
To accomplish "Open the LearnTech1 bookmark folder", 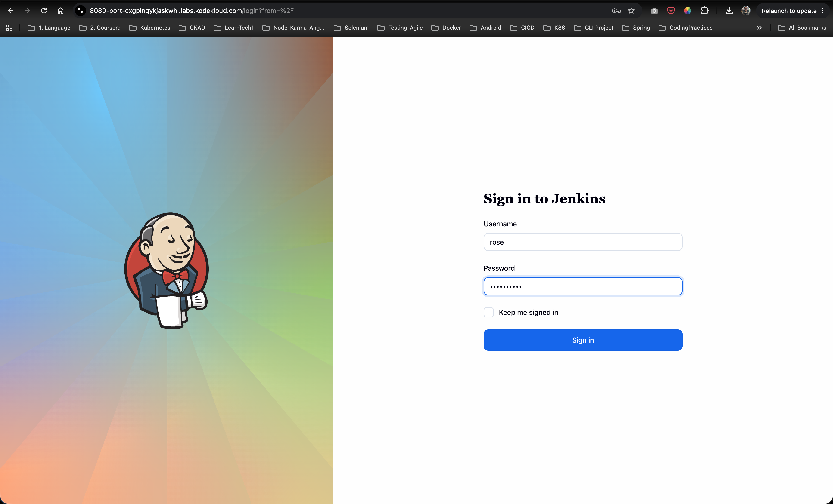I will (234, 28).
